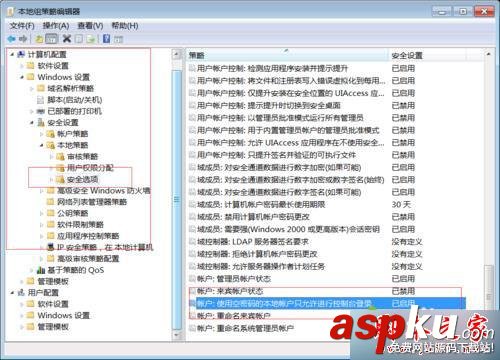Click policy icon of 域控制器: LDAP 服务器签名要求
Screen dimensions: 500x360
click(x=192, y=241)
